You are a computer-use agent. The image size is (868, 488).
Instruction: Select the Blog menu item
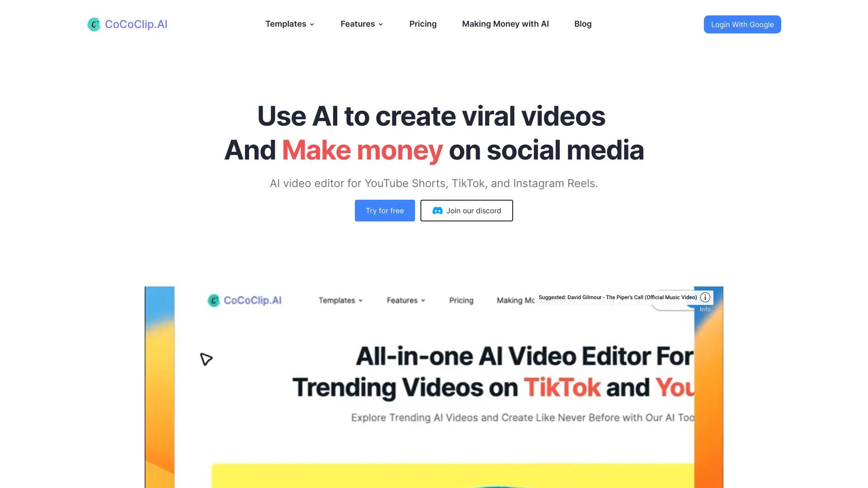pyautogui.click(x=582, y=23)
